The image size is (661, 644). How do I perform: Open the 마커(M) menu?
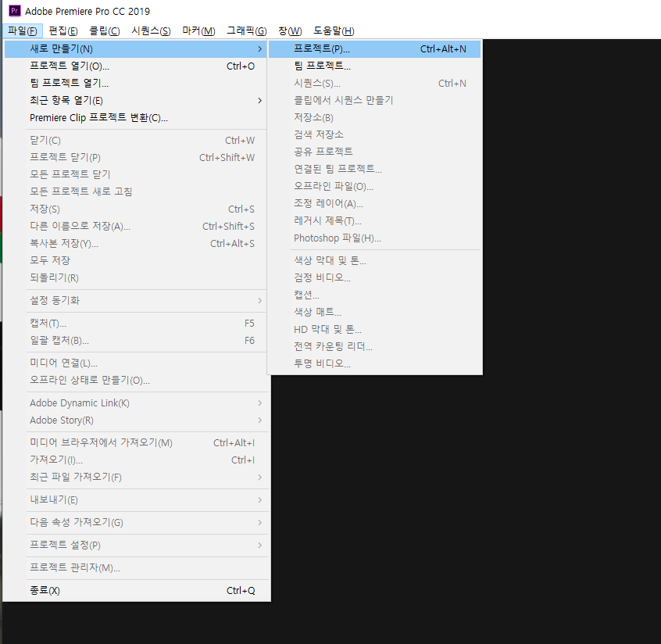[x=198, y=30]
